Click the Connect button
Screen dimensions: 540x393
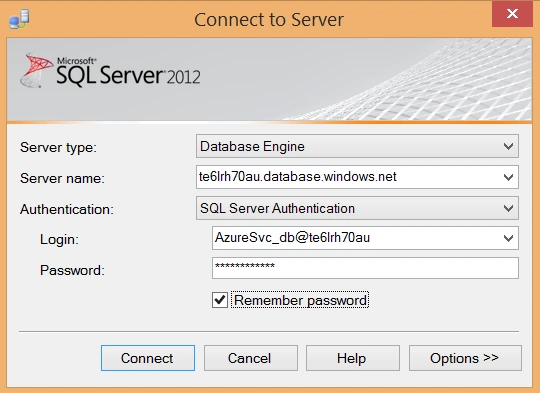pyautogui.click(x=148, y=358)
